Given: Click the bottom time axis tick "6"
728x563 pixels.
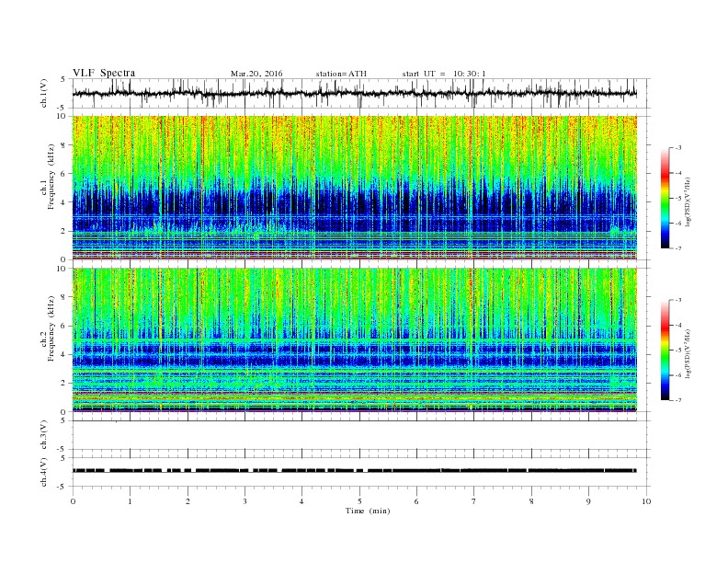Looking at the screenshot, I should pos(417,501).
